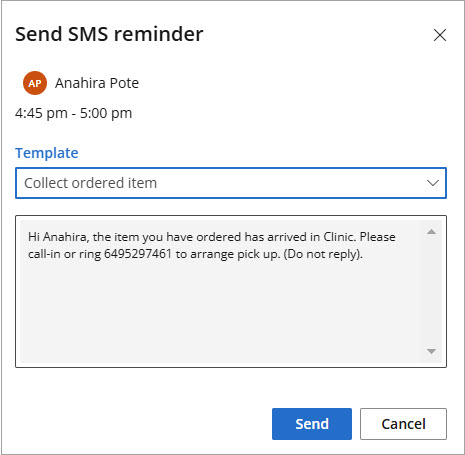Click the Cancel button
Screen dimensions: 465x455
pos(403,424)
